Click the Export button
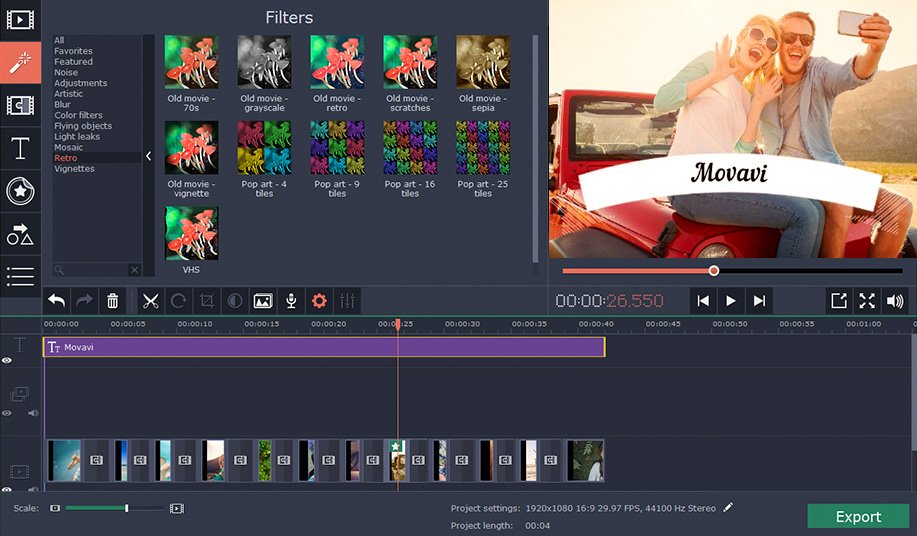The width and height of the screenshot is (917, 536). [858, 517]
